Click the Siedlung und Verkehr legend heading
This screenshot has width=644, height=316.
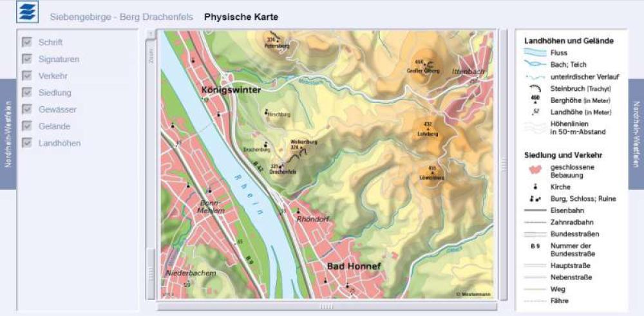[563, 155]
